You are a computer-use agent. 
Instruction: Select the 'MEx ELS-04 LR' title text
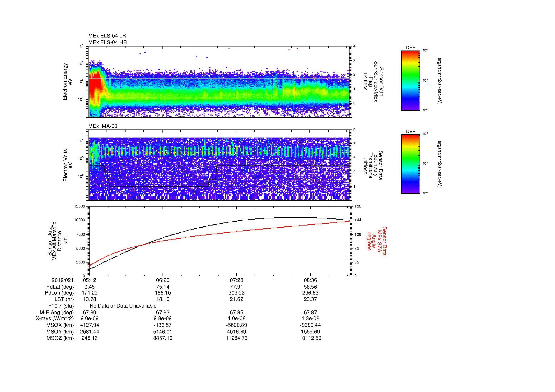coord(107,36)
